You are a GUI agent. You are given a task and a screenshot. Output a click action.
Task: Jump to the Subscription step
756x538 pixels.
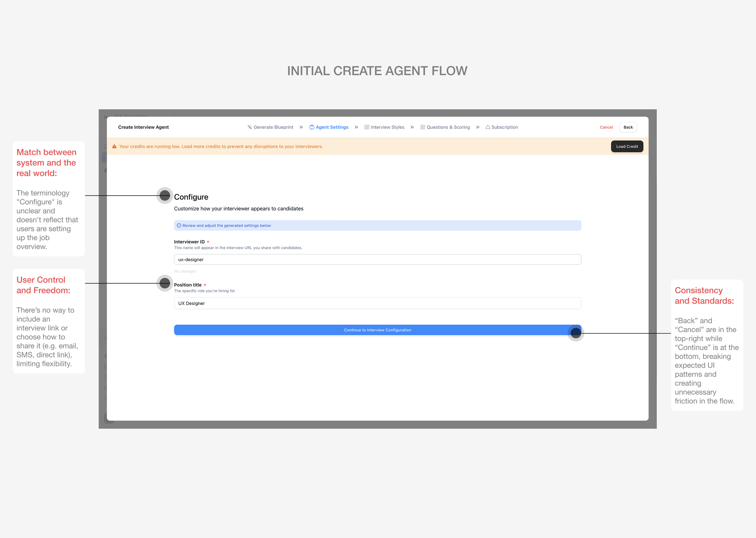pos(504,127)
